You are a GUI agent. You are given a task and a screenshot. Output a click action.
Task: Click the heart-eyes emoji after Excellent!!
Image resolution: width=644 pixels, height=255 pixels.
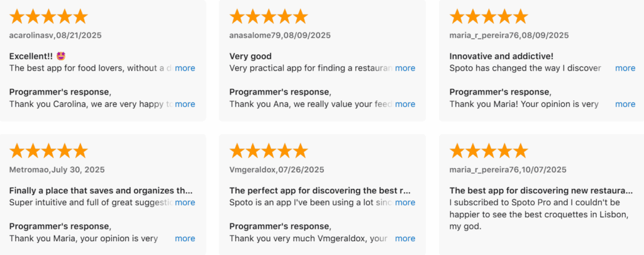(x=61, y=56)
